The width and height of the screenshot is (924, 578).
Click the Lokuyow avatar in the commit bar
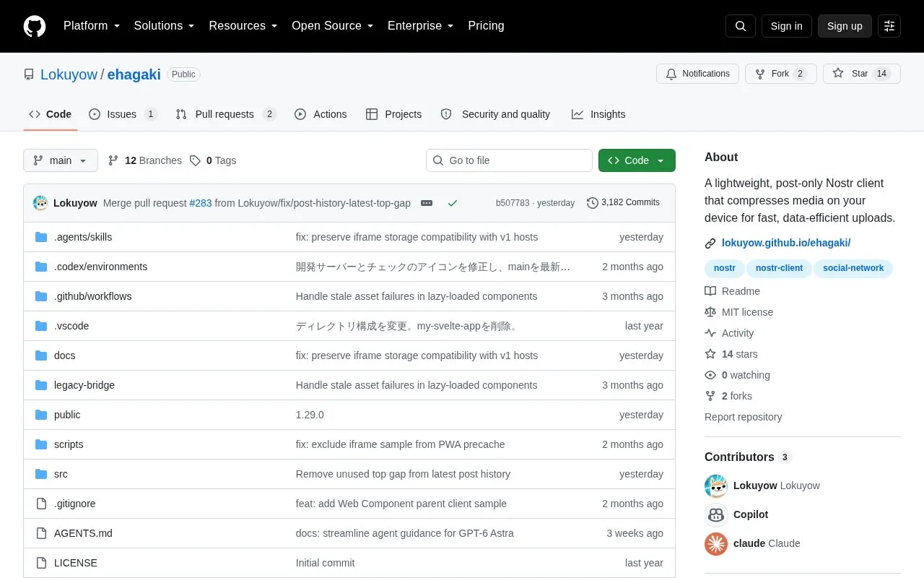click(x=40, y=203)
